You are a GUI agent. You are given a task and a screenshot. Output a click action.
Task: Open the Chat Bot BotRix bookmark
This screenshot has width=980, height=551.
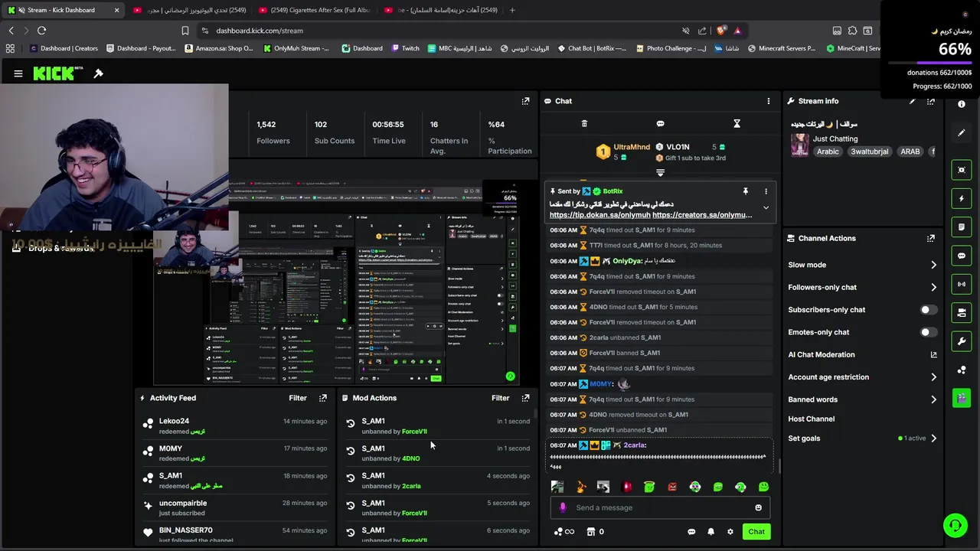(591, 48)
